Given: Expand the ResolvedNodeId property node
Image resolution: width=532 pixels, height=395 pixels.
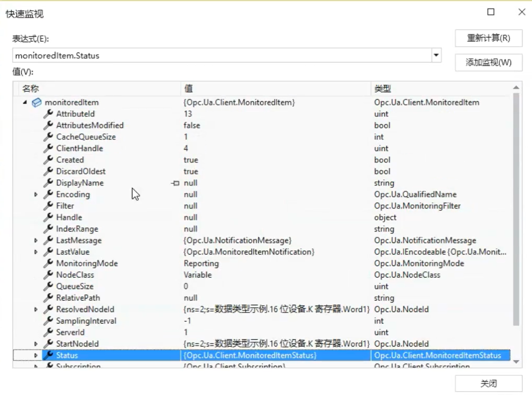Looking at the screenshot, I should (x=36, y=309).
